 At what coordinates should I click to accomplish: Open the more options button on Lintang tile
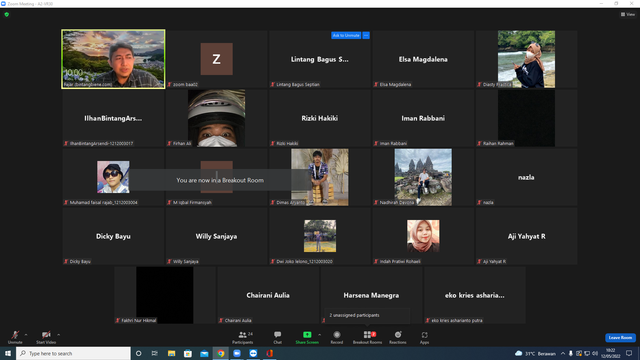366,36
